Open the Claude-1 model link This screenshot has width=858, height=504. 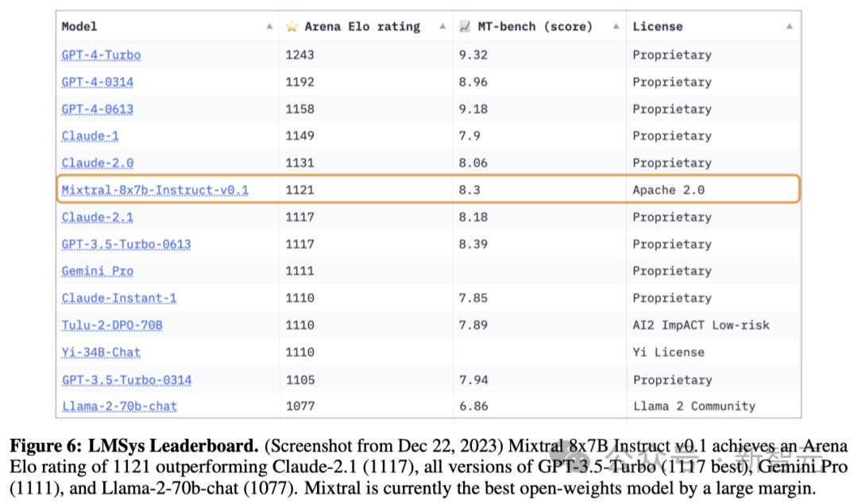pos(91,136)
